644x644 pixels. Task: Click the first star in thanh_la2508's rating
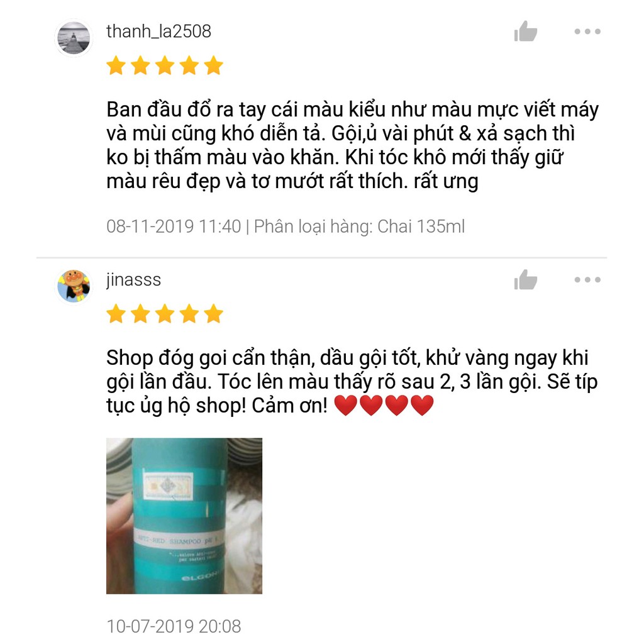pyautogui.click(x=116, y=65)
